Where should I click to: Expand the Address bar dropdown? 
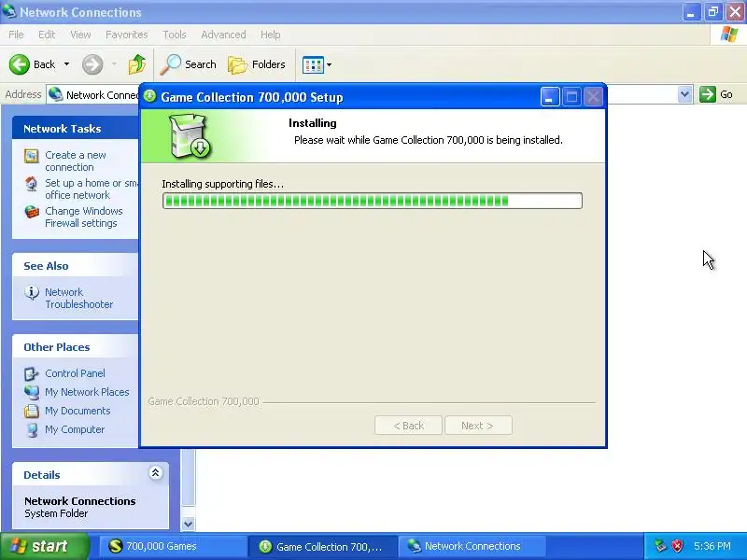click(x=684, y=94)
